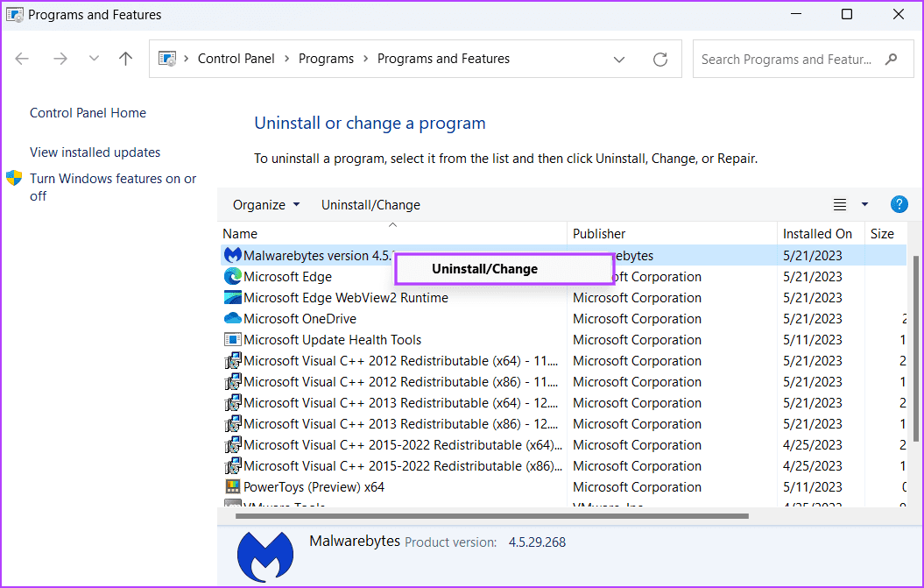Click the change view list icon
The height and width of the screenshot is (588, 924).
[x=840, y=205]
